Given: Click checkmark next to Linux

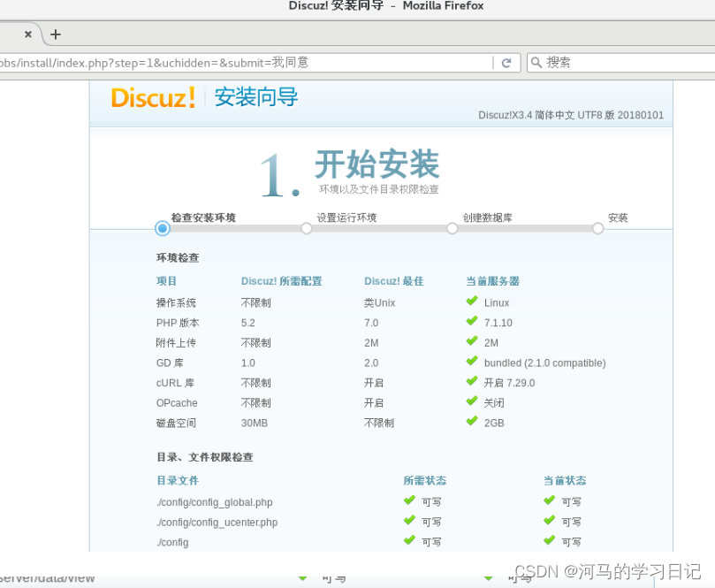Looking at the screenshot, I should click(472, 301).
